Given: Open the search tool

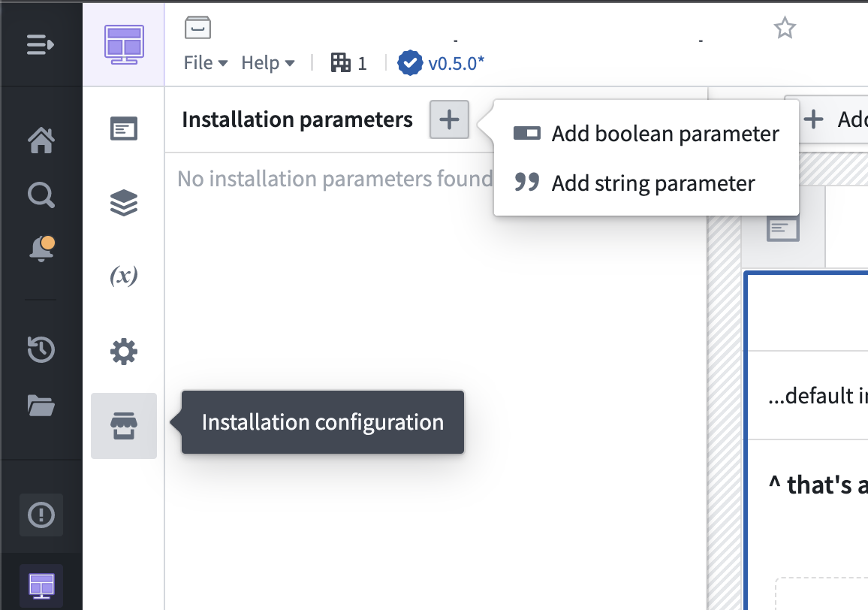Looking at the screenshot, I should (x=41, y=195).
